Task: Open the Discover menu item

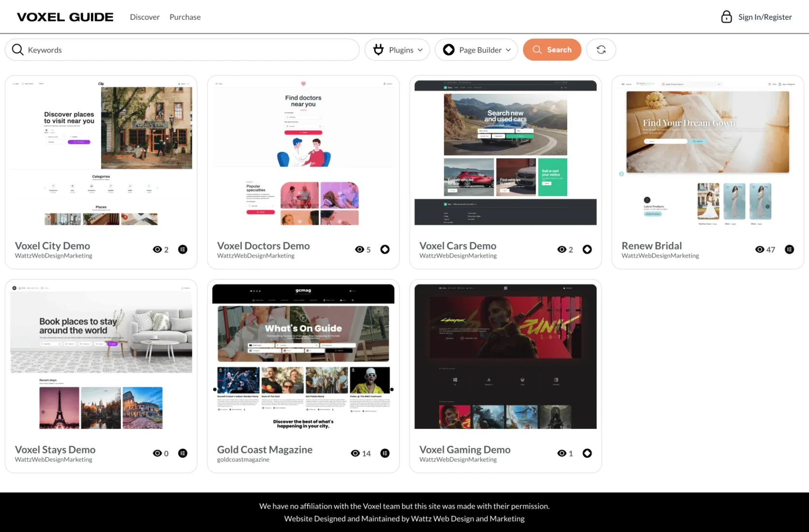Action: tap(145, 17)
